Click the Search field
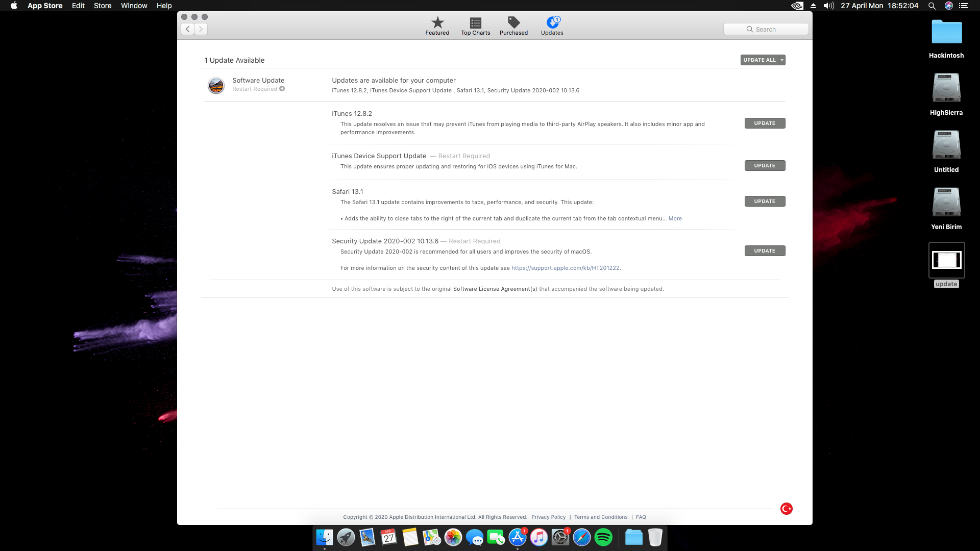This screenshot has width=980, height=551. click(x=766, y=29)
